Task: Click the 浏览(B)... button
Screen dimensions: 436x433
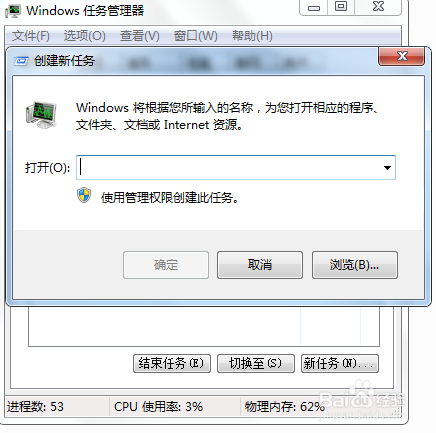Action: click(x=355, y=265)
